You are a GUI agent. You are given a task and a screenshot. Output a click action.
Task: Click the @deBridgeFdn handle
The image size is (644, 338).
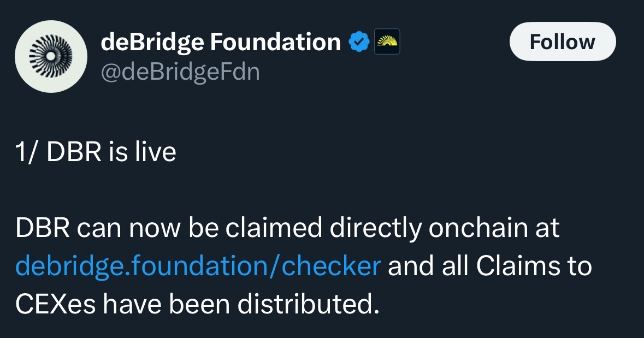tap(180, 72)
